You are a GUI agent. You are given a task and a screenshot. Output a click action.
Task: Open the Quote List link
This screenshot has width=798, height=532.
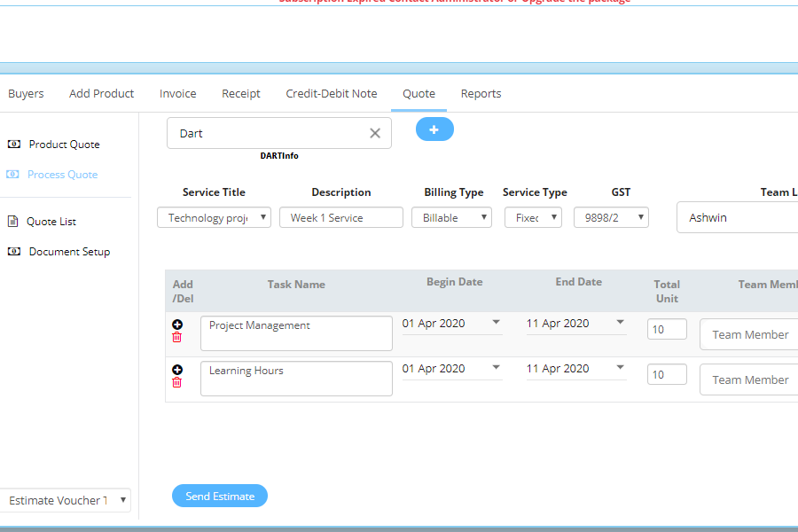(51, 222)
